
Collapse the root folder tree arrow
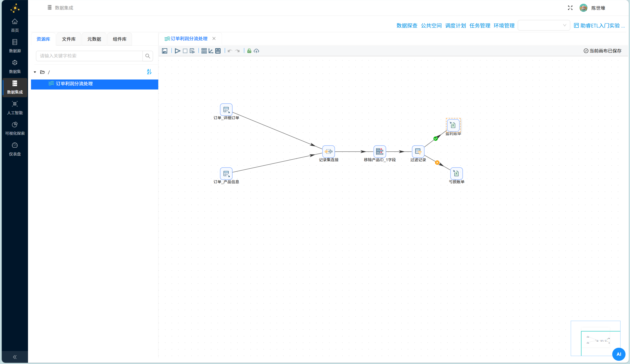click(35, 72)
